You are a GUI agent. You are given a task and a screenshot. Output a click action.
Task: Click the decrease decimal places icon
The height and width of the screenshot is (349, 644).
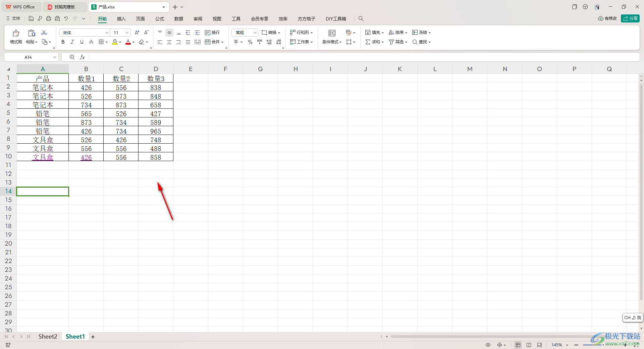(278, 42)
